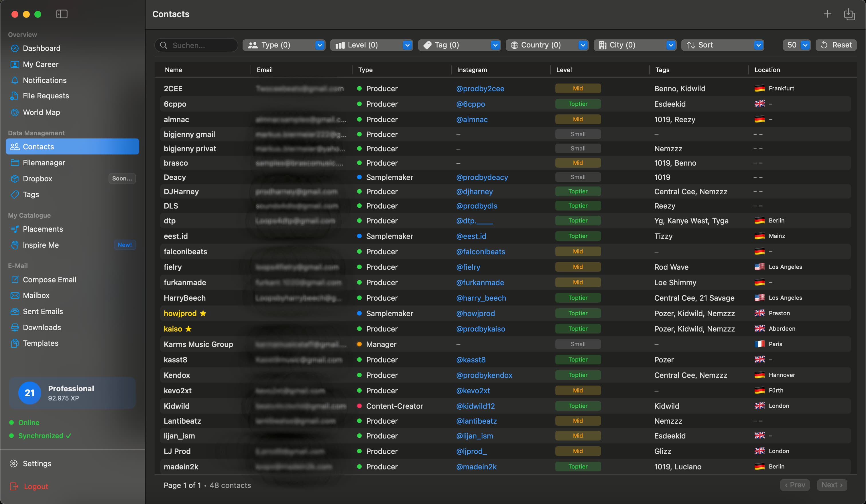Screen dimensions: 866x504
Task: Open File Requests
Action: [x=45, y=96]
